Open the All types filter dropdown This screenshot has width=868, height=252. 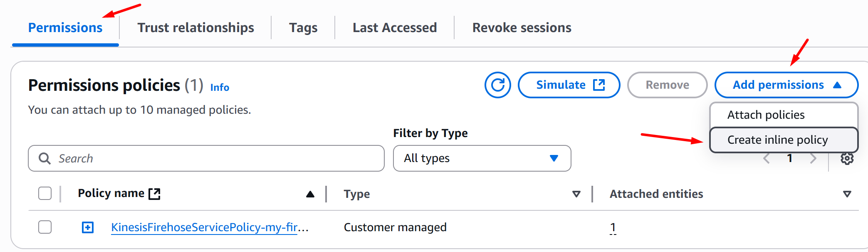482,158
